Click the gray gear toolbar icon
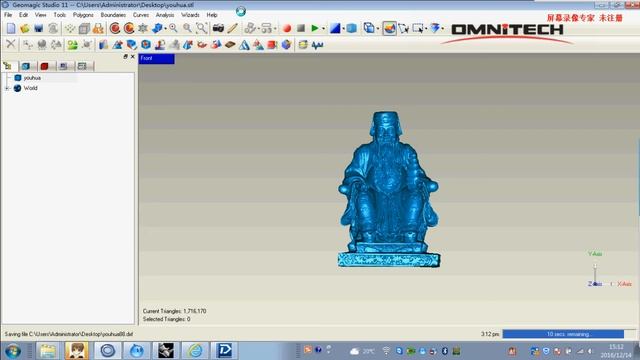The width and height of the screenshot is (640, 360). (143, 28)
